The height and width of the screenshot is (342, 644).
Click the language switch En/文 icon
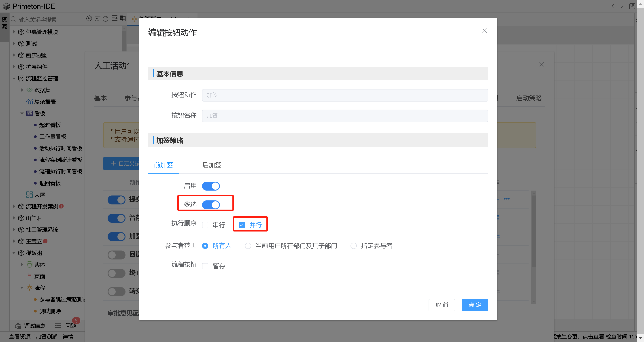tap(123, 19)
